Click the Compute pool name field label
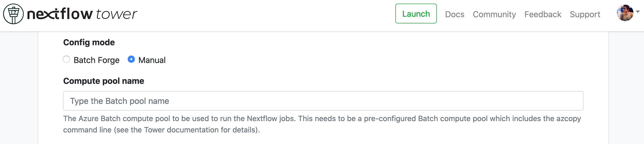 103,81
